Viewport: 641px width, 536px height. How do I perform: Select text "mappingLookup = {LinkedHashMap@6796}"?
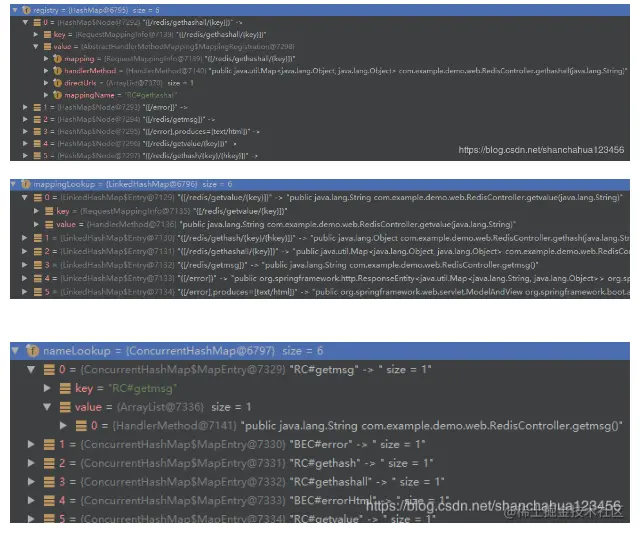(x=115, y=184)
